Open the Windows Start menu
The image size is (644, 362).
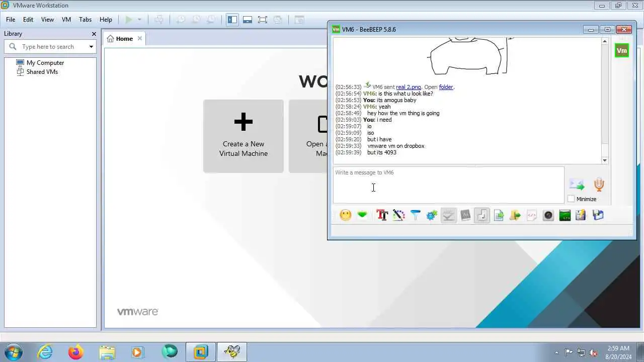14,352
